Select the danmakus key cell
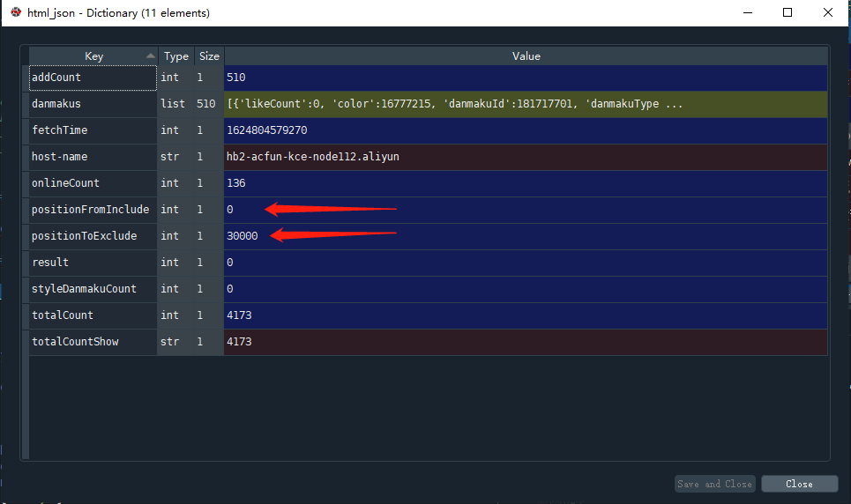The image size is (851, 504). coord(93,104)
